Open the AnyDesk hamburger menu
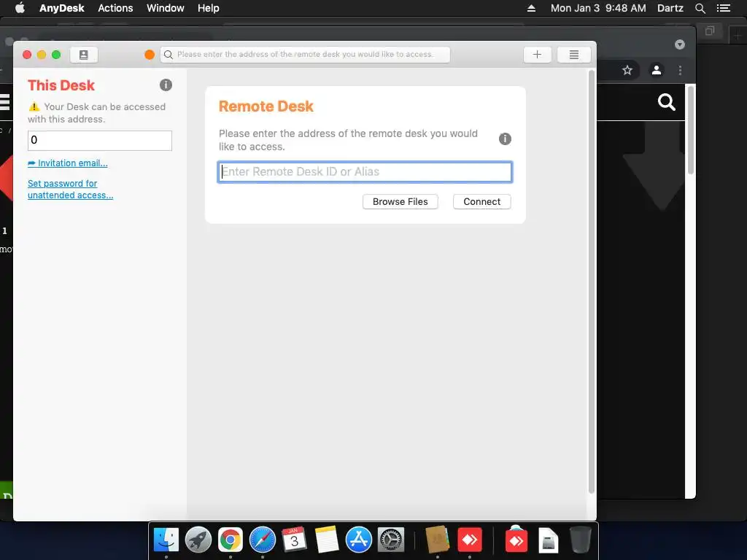This screenshot has height=560, width=747. coord(574,55)
